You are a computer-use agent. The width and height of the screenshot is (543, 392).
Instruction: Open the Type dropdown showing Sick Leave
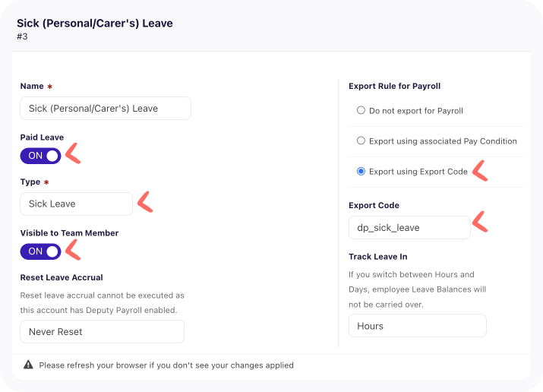click(x=76, y=204)
